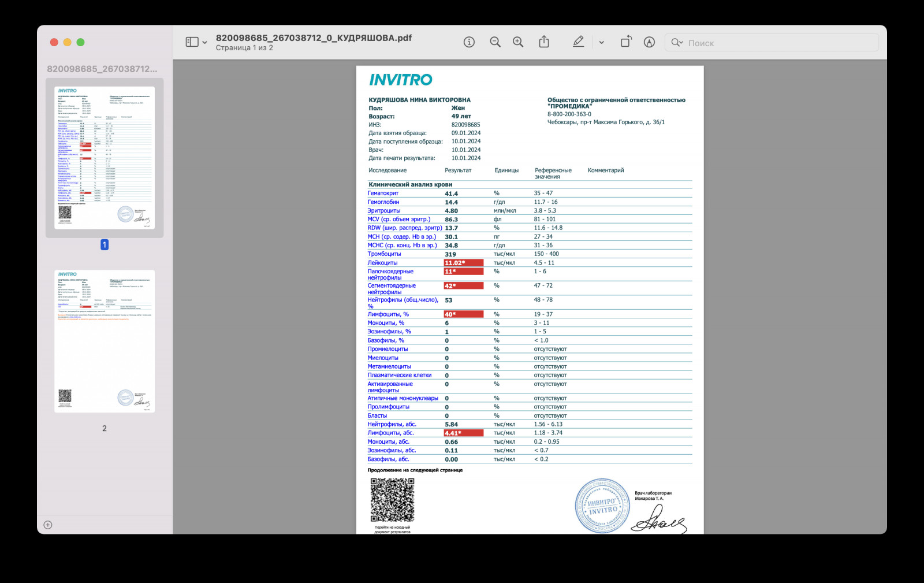
Task: Click the green full screen window button
Action: pos(80,42)
